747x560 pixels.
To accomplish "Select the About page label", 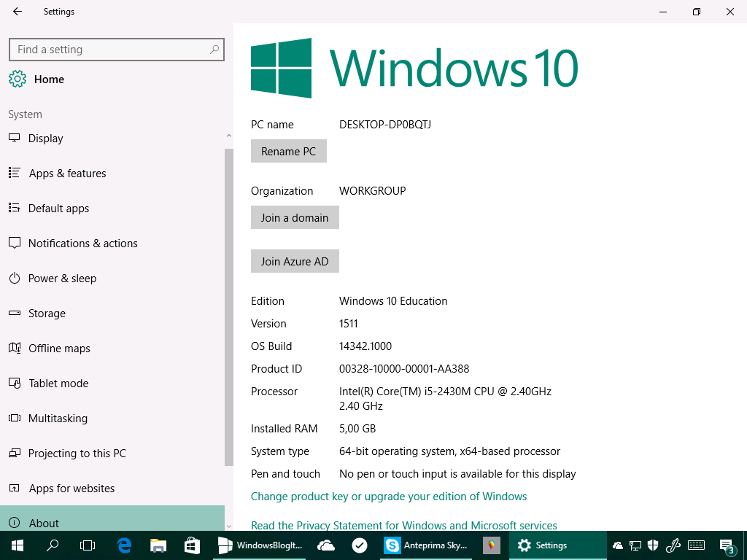I will pyautogui.click(x=44, y=523).
